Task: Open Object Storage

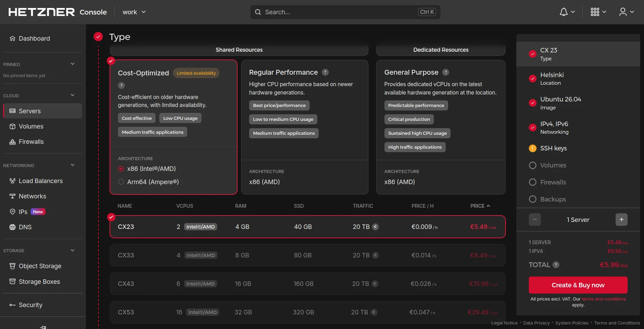Action: point(42,266)
